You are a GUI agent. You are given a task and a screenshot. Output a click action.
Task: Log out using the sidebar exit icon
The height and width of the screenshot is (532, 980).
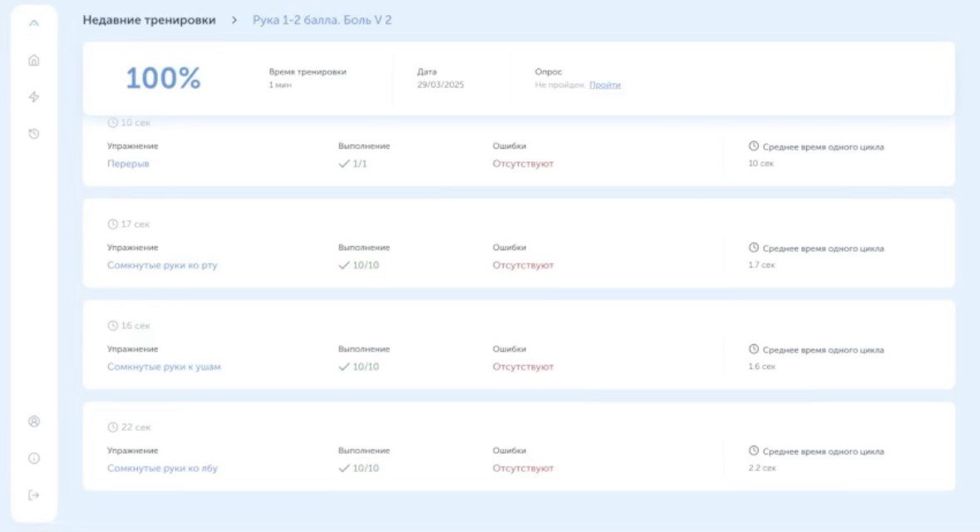click(x=34, y=495)
